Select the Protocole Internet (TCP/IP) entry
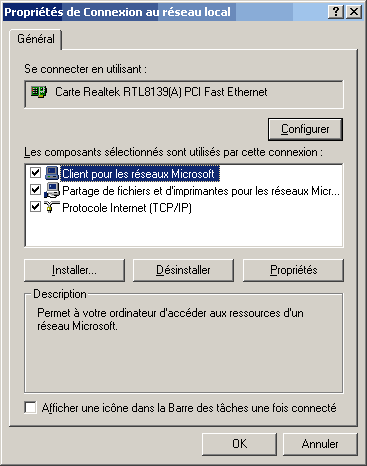Screen dimensions: 367x466 (x=127, y=208)
